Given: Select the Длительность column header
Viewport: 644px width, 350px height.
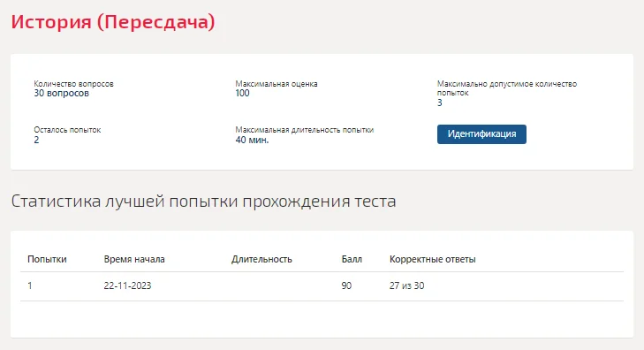Looking at the screenshot, I should point(261,259).
